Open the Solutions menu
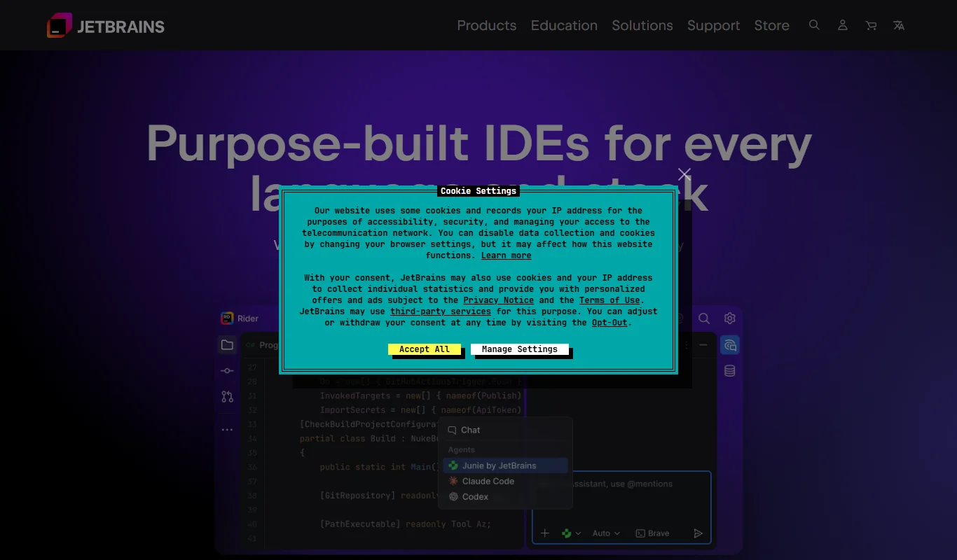This screenshot has height=560, width=957. coord(642,25)
